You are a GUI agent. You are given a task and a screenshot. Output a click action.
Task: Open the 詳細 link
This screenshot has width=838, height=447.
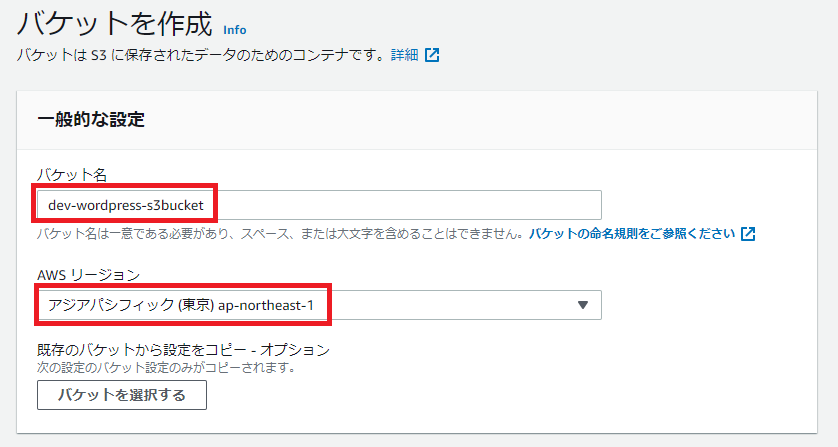(x=404, y=55)
